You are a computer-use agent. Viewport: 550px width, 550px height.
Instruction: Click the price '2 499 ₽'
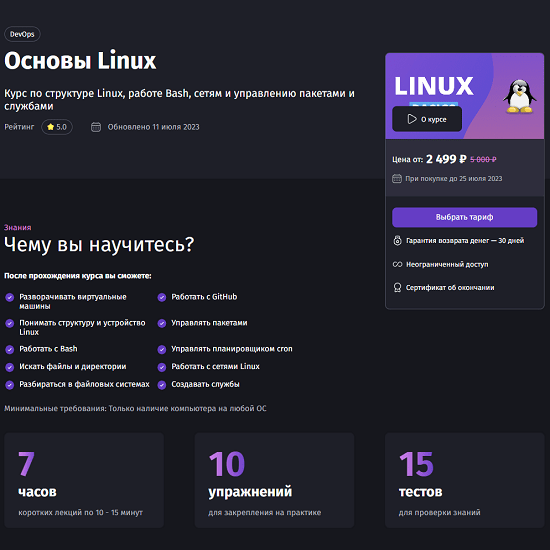click(x=446, y=159)
